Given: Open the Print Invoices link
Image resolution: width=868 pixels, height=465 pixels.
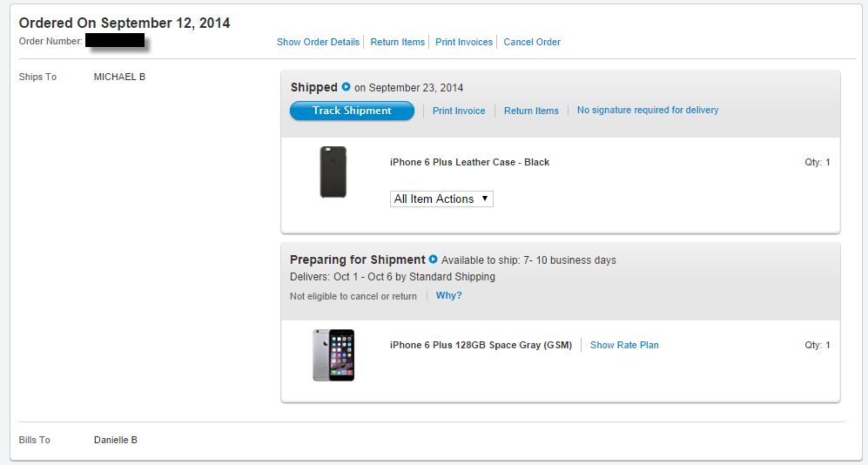Looking at the screenshot, I should [x=464, y=42].
